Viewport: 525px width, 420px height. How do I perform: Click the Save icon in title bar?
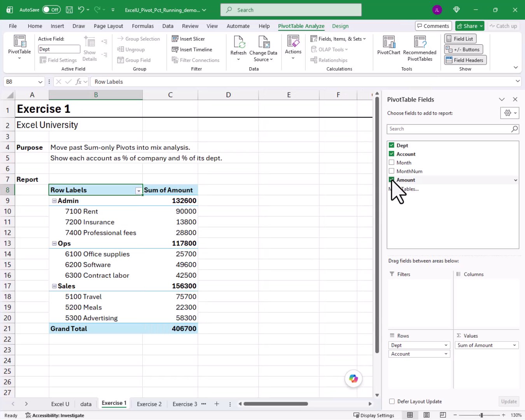point(69,10)
